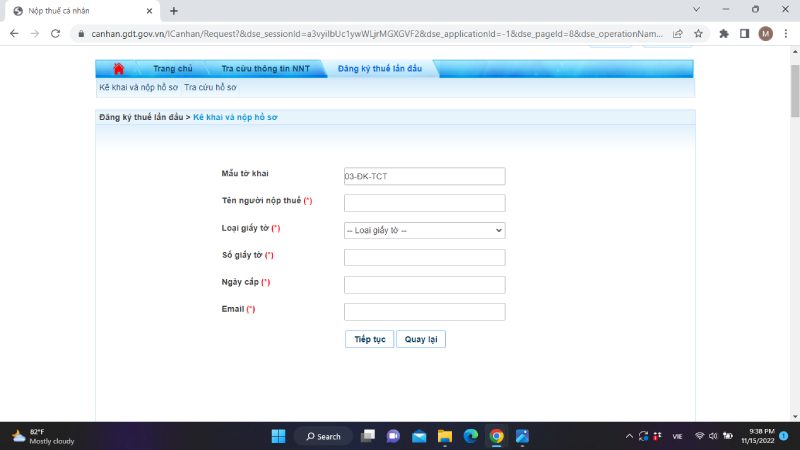The width and height of the screenshot is (800, 450).
Task: Open Kê khai và nộp hồ sơ submenu
Action: pos(138,87)
